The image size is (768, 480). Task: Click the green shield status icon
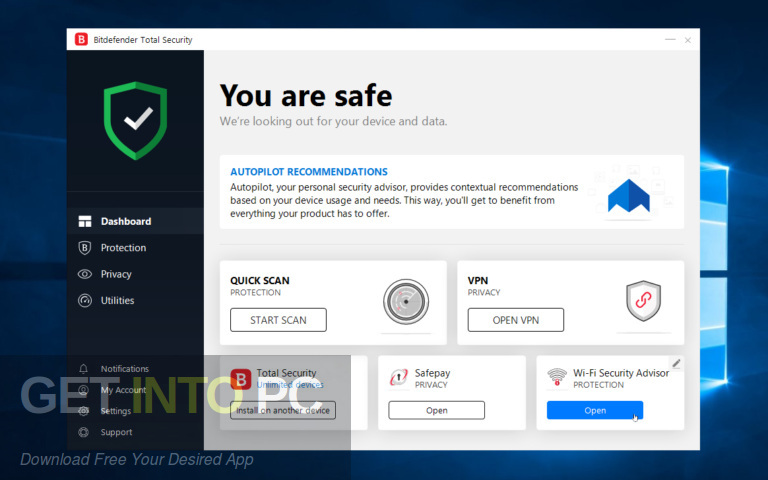[135, 120]
